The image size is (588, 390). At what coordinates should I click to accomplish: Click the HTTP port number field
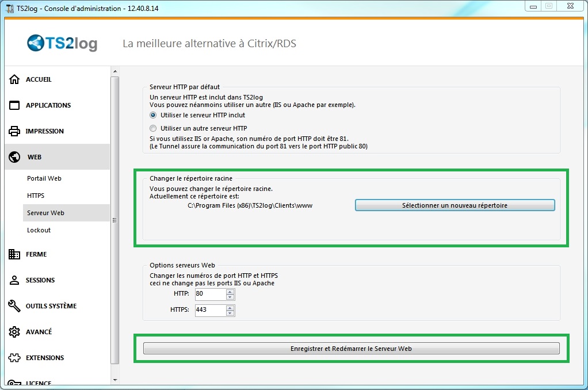(x=211, y=294)
